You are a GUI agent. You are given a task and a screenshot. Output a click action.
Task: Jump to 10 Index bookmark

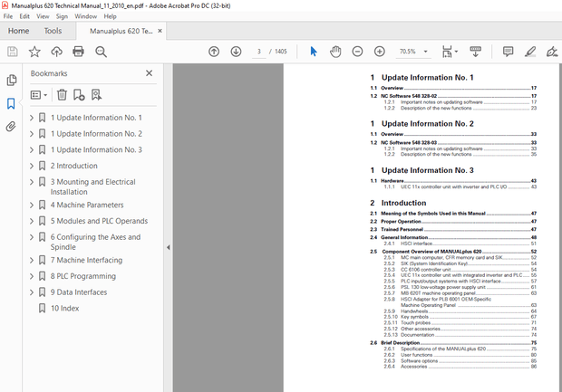click(64, 308)
